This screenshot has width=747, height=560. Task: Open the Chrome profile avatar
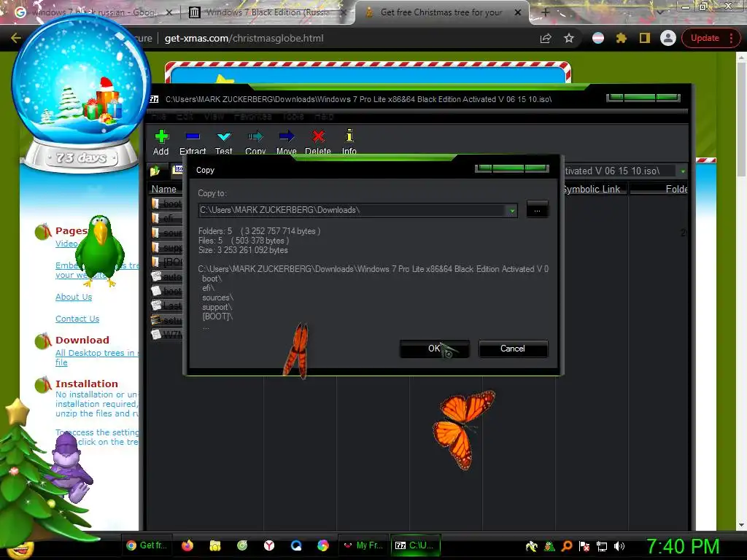point(668,38)
